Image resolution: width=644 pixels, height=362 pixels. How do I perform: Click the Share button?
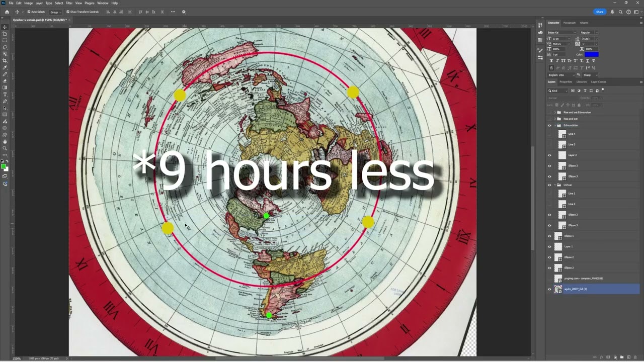click(x=599, y=12)
